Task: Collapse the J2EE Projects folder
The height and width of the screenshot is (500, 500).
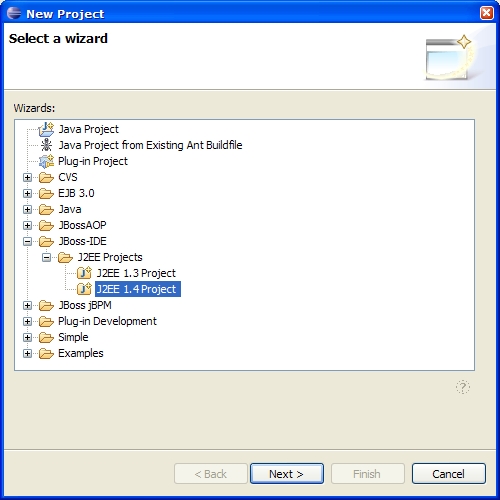Action: [46, 257]
